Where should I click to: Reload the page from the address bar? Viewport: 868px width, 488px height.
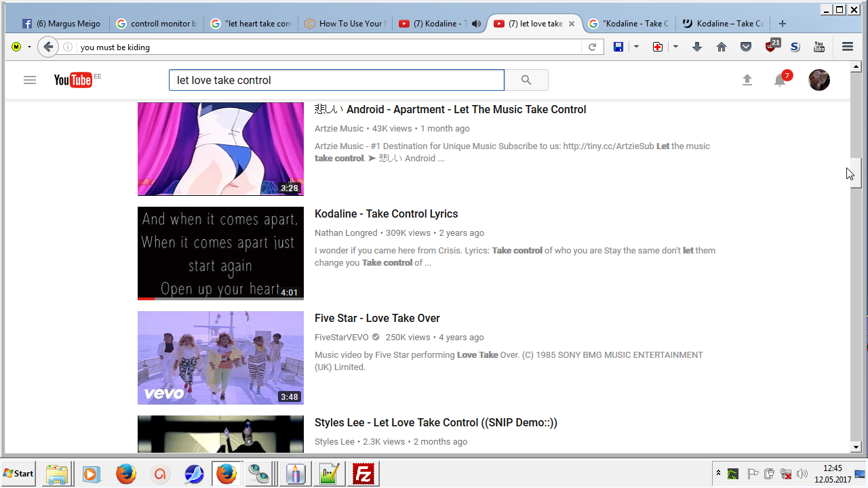(x=592, y=47)
